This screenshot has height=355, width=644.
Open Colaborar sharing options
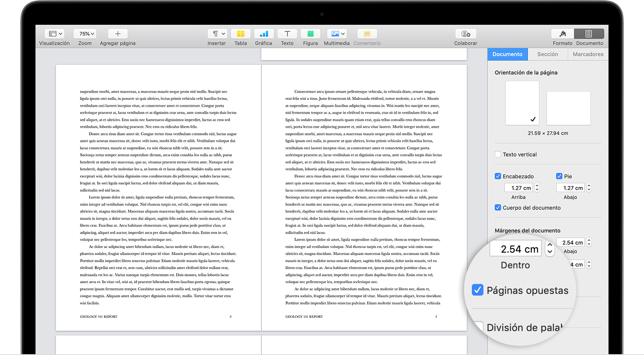point(465,34)
